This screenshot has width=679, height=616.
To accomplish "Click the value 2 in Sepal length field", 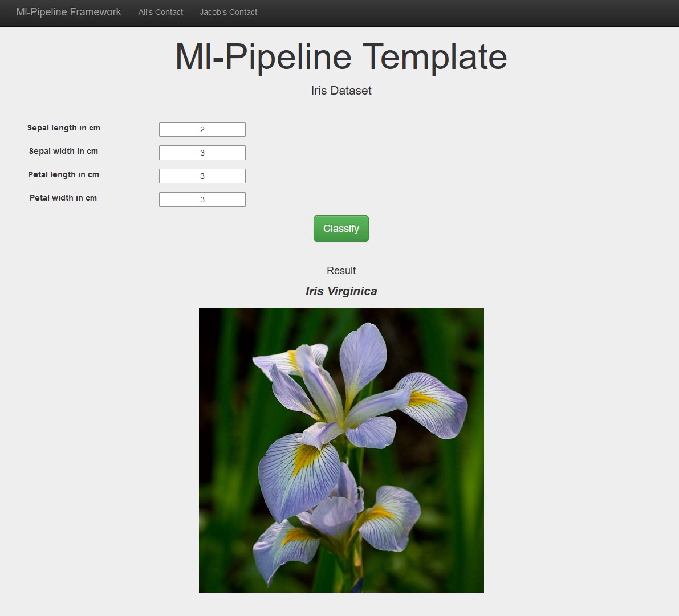I will click(202, 129).
